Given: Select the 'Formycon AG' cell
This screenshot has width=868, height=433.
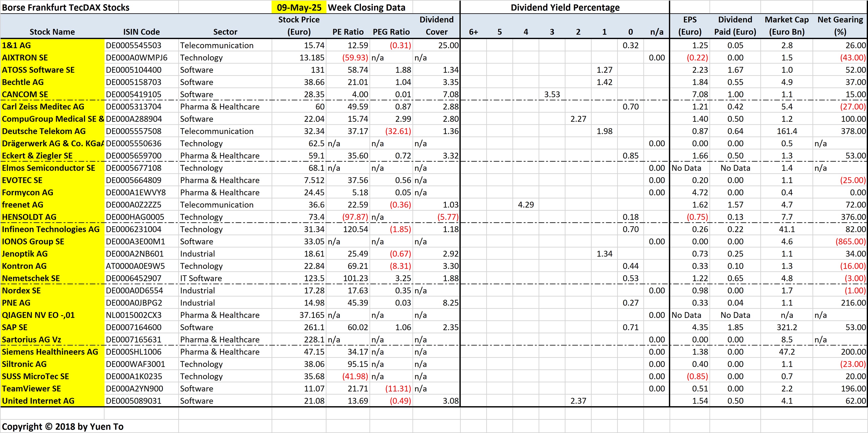Looking at the screenshot, I should tap(52, 193).
